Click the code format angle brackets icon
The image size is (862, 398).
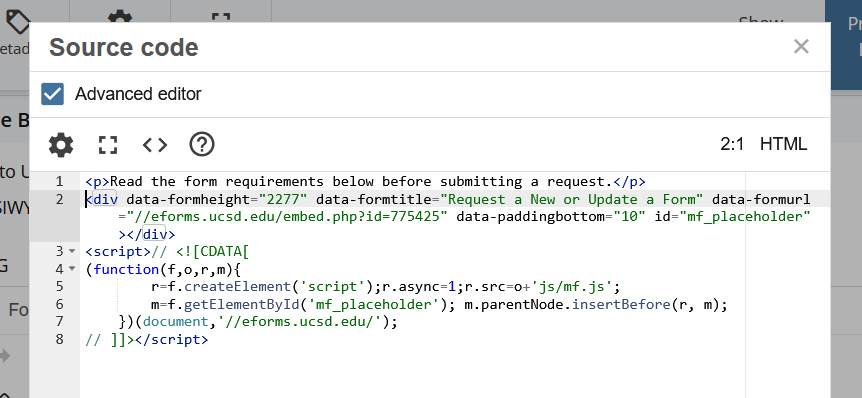click(155, 145)
